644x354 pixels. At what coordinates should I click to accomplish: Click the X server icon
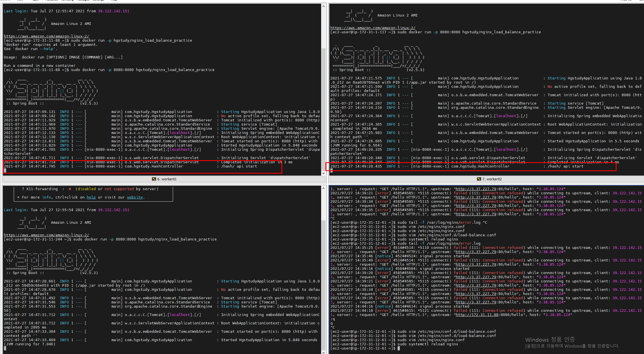pyautogui.click(x=626, y=1)
